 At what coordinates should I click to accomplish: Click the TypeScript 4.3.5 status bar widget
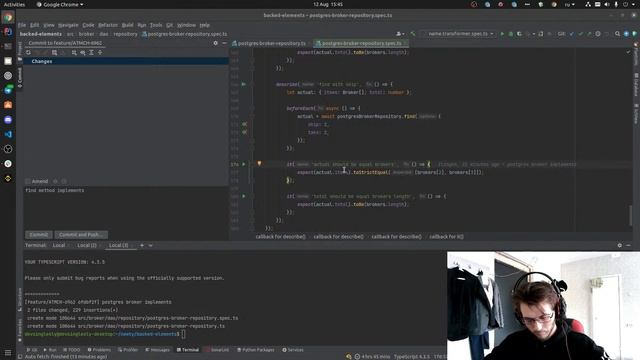point(412,357)
